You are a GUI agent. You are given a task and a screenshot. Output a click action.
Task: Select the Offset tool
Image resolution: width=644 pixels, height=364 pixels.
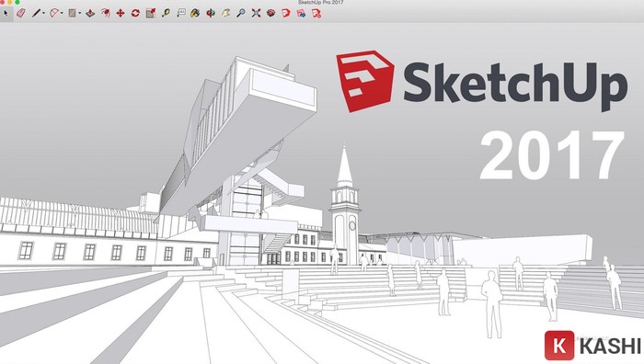(x=106, y=13)
